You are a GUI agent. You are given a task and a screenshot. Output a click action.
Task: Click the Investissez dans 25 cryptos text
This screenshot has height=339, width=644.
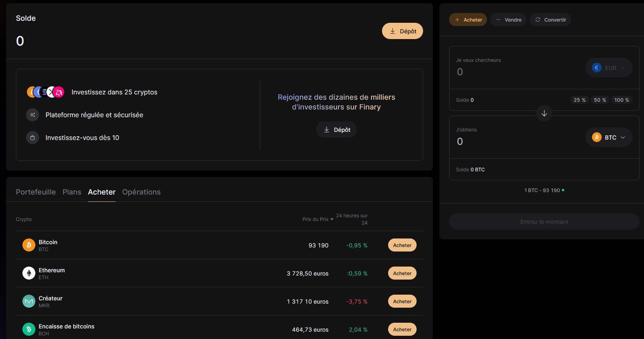[114, 92]
